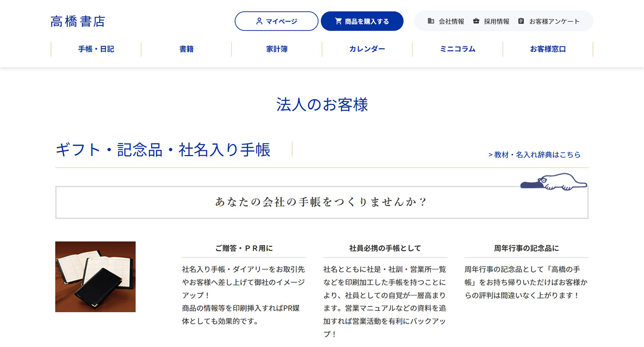Click the 高橋書店 site logo
This screenshot has width=644, height=347.
pyautogui.click(x=78, y=21)
